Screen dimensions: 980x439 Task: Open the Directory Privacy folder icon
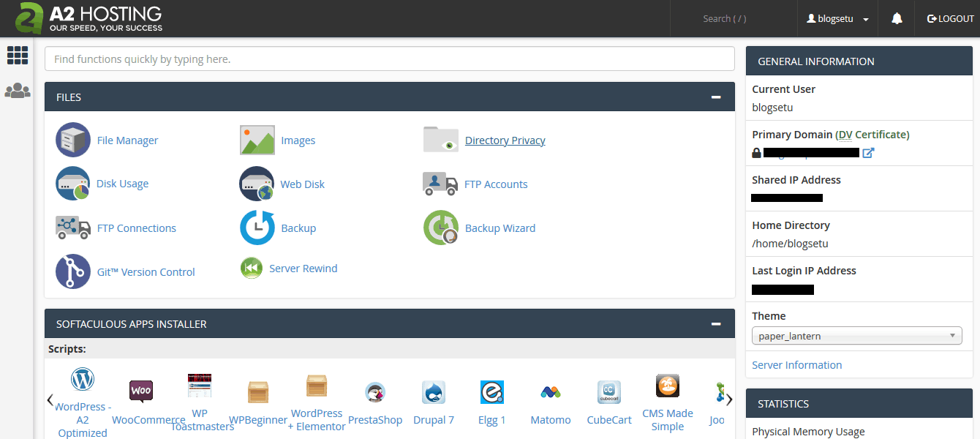point(441,139)
